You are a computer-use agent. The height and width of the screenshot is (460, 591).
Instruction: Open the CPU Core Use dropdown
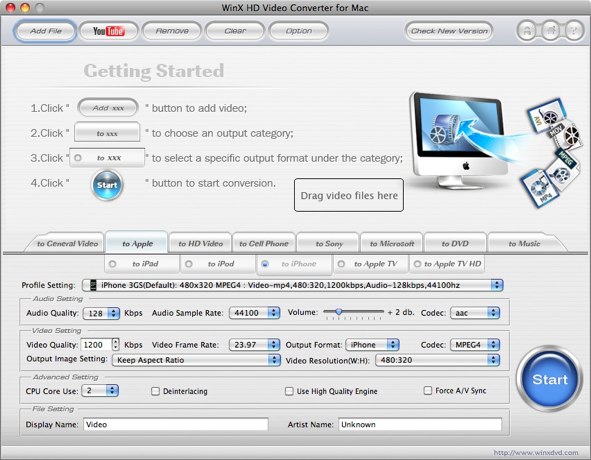pos(101,391)
